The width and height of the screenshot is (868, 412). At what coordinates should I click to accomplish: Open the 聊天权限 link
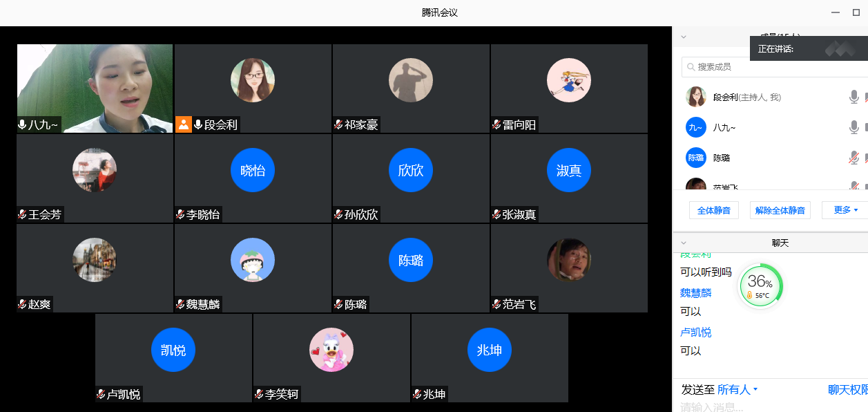pyautogui.click(x=848, y=390)
